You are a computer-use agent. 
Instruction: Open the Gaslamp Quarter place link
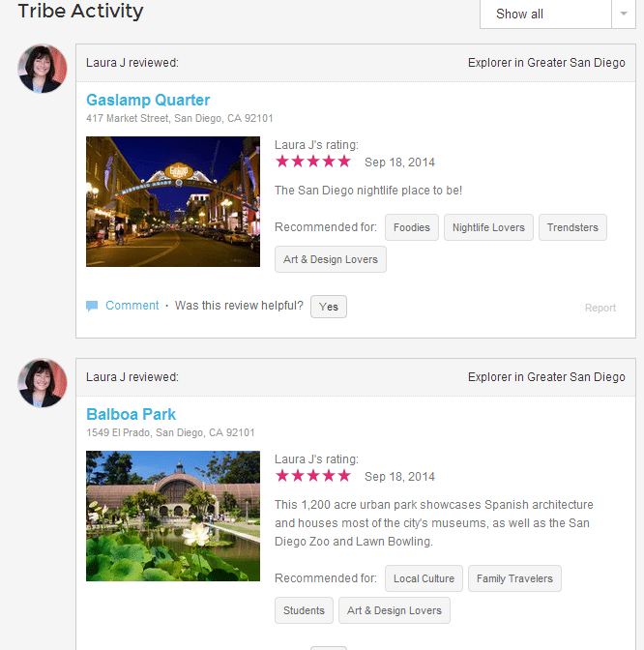click(x=148, y=100)
